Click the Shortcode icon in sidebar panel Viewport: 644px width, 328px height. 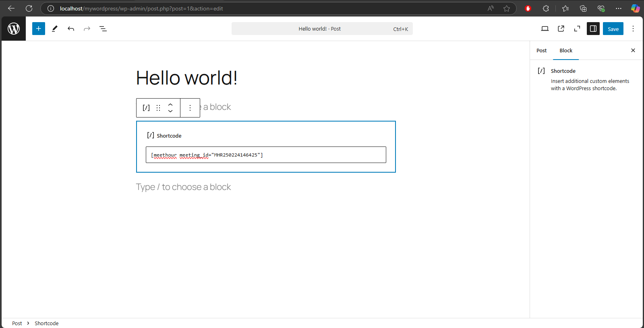pyautogui.click(x=541, y=71)
